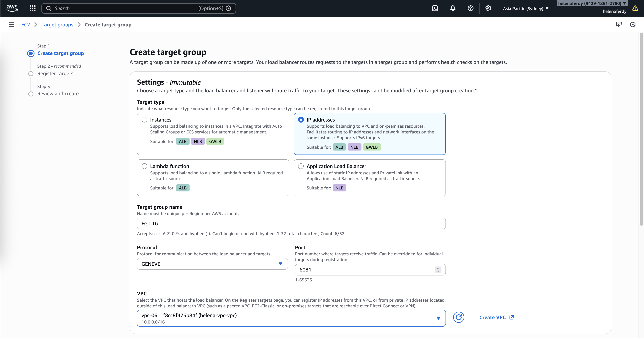The height and width of the screenshot is (338, 644).
Task: Open the GENEVE protocol dropdown
Action: [x=212, y=264]
